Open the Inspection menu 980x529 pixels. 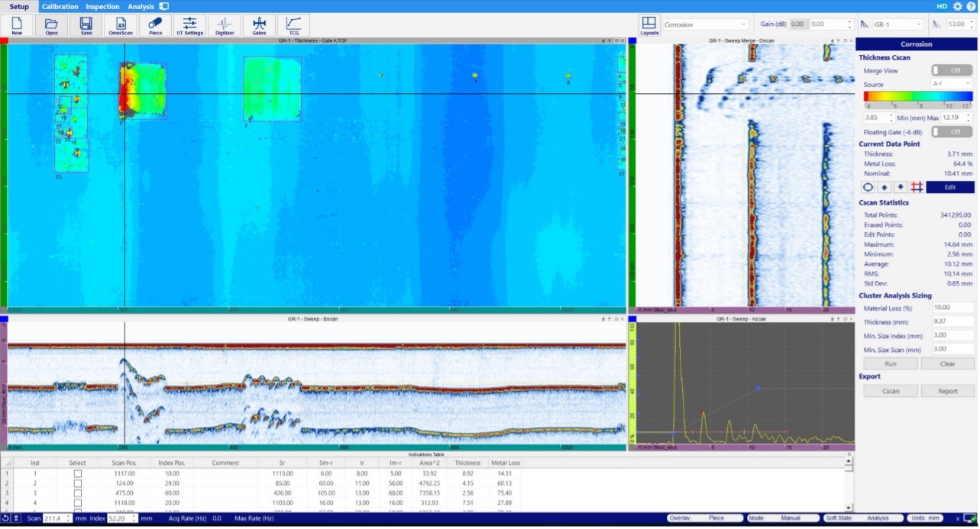pyautogui.click(x=102, y=6)
